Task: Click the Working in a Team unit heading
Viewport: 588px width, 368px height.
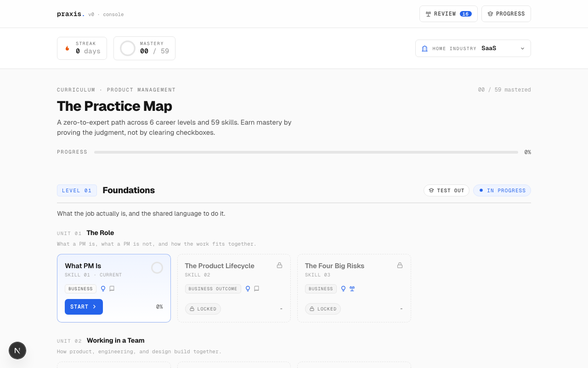Action: pyautogui.click(x=116, y=340)
